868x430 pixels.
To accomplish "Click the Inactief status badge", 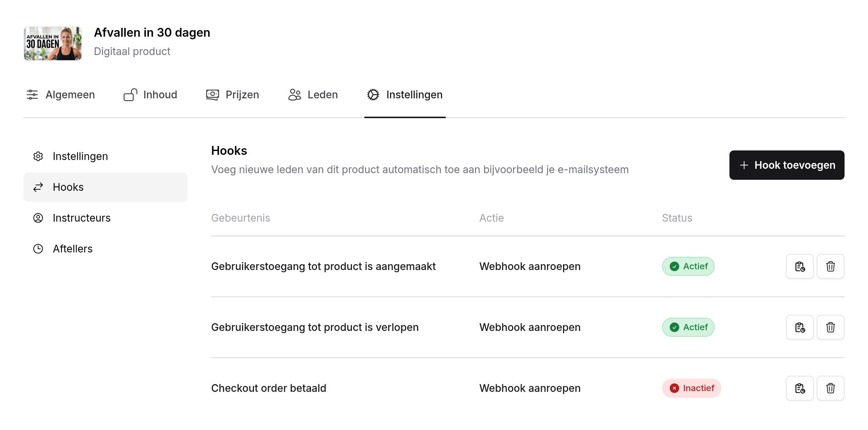I will point(691,388).
